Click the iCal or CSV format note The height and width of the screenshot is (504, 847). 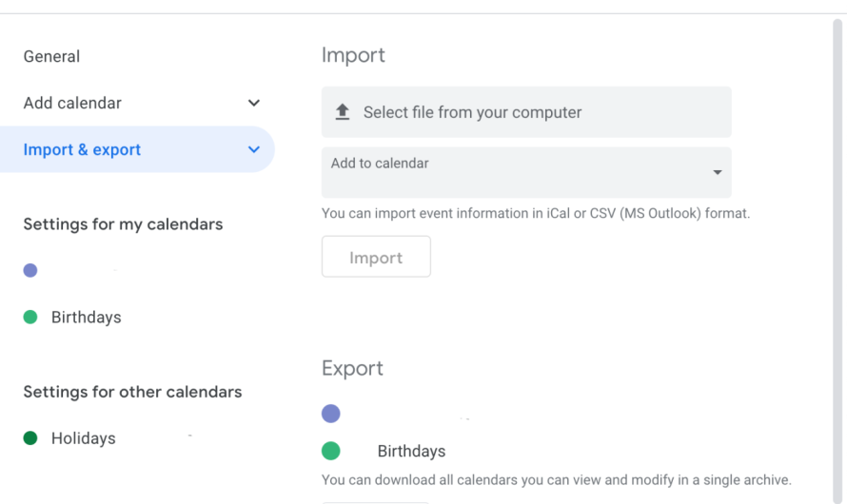(x=536, y=214)
